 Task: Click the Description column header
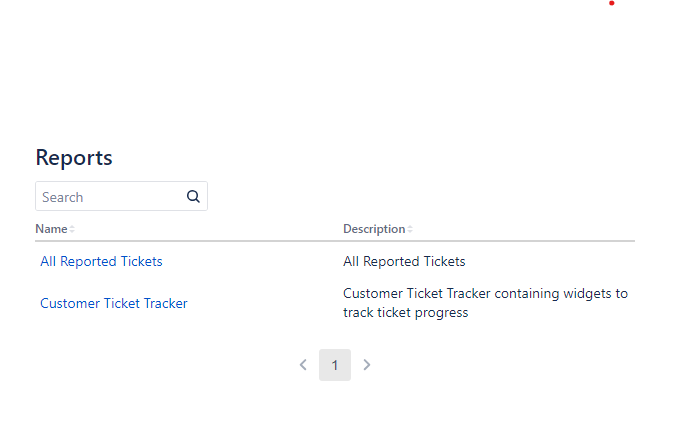point(374,229)
